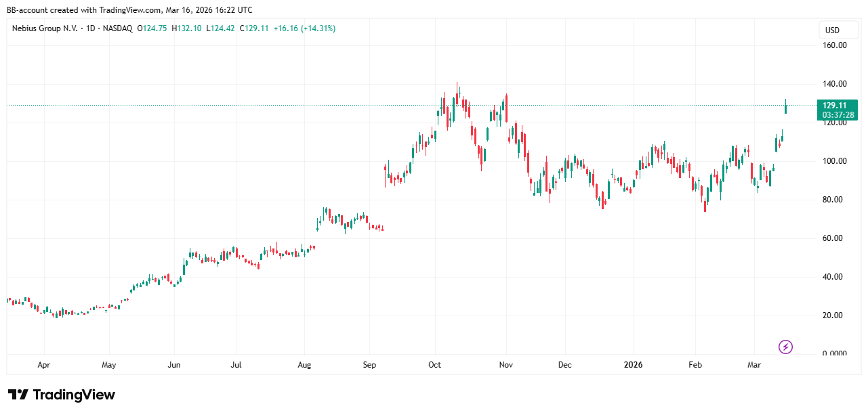Screen dimensions: 868x415
Task: Click the 160.00 price axis label
Action: 833,45
